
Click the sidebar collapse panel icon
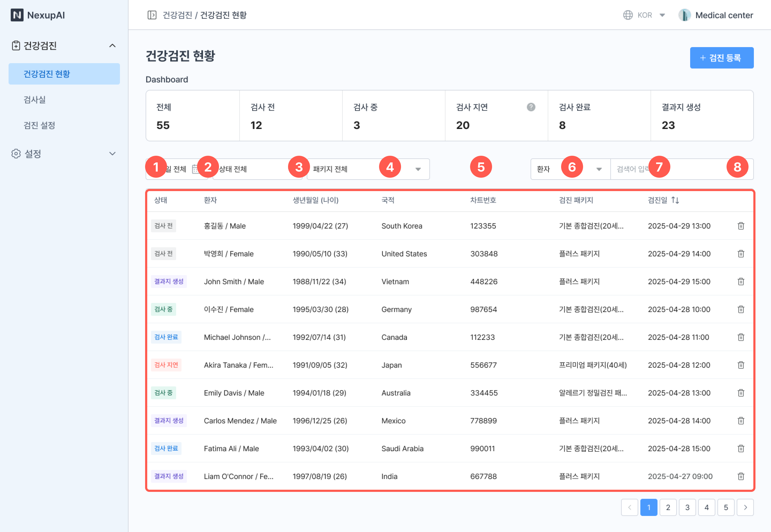click(152, 15)
